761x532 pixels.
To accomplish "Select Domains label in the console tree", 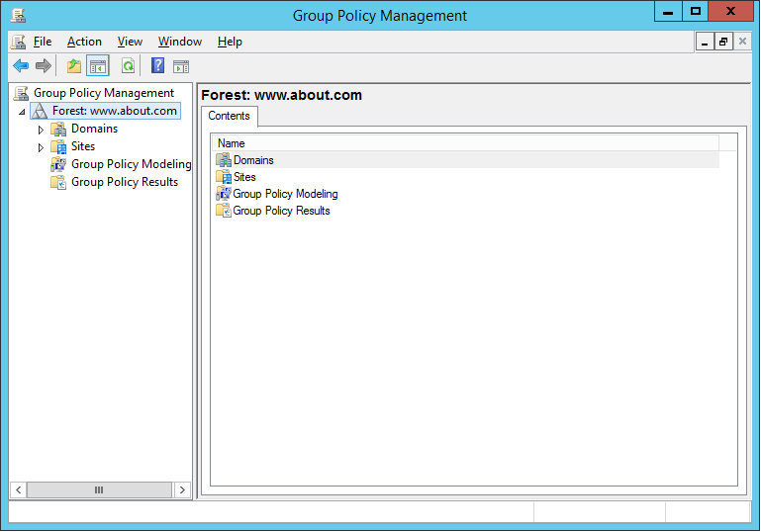I will (x=95, y=129).
